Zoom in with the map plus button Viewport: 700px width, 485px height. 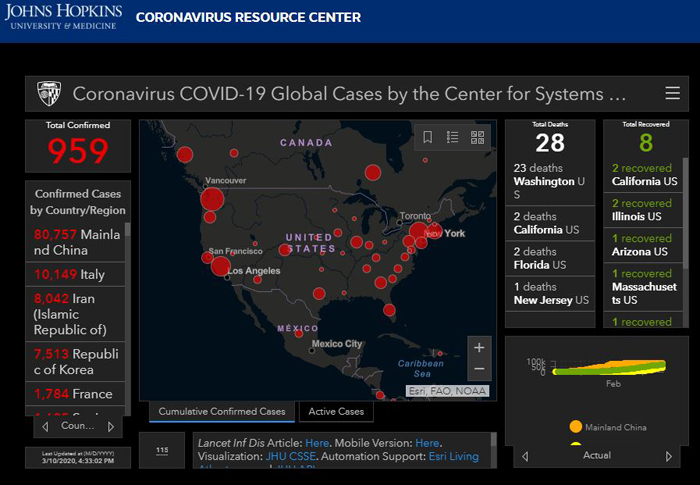tap(479, 347)
